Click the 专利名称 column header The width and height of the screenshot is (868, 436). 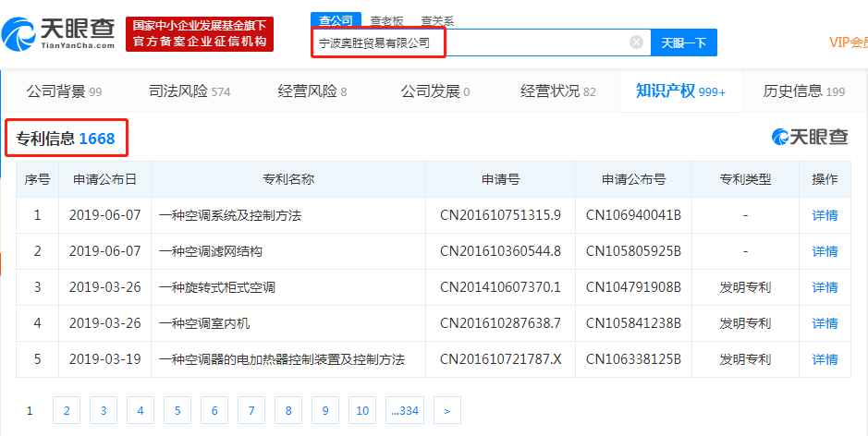tap(287, 179)
